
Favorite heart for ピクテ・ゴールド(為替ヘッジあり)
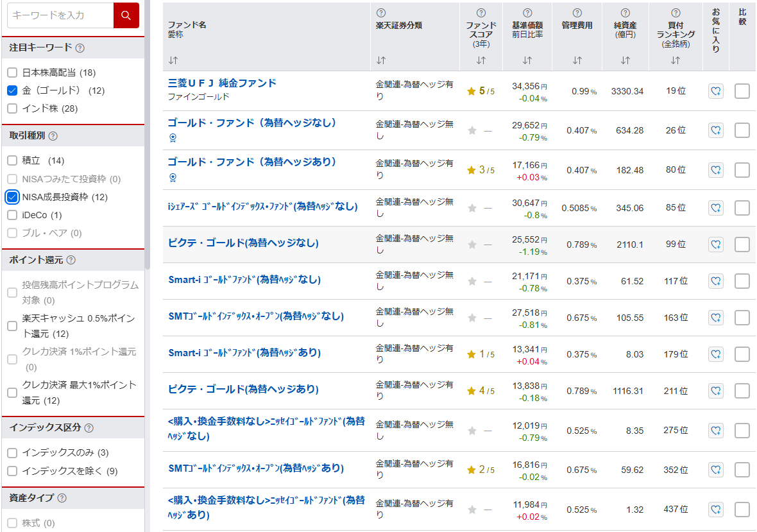716,391
